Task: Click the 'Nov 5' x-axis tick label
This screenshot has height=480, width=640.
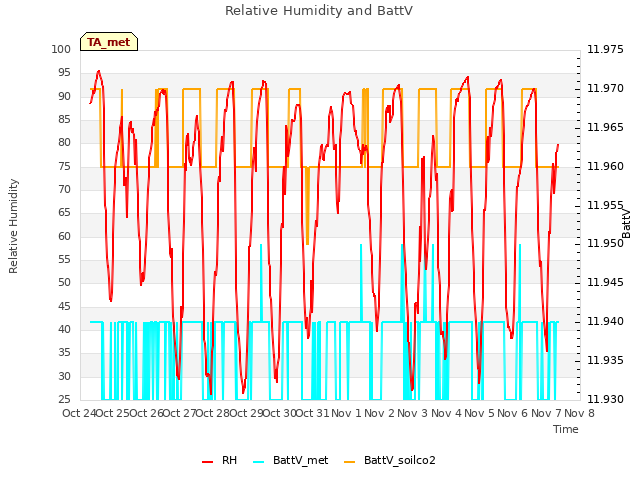Action: [x=480, y=413]
